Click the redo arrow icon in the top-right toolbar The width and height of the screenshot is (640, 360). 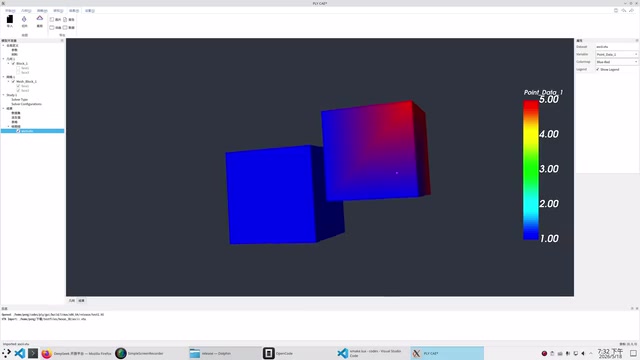(x=632, y=10)
